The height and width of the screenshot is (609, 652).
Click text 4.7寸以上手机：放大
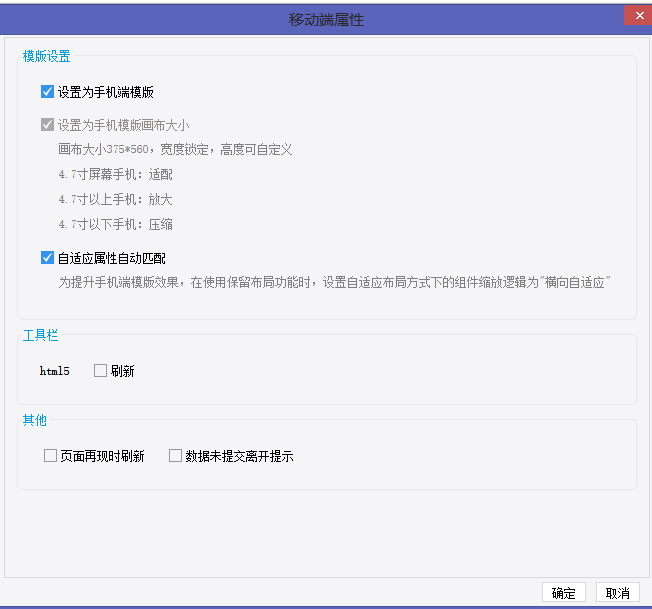115,199
